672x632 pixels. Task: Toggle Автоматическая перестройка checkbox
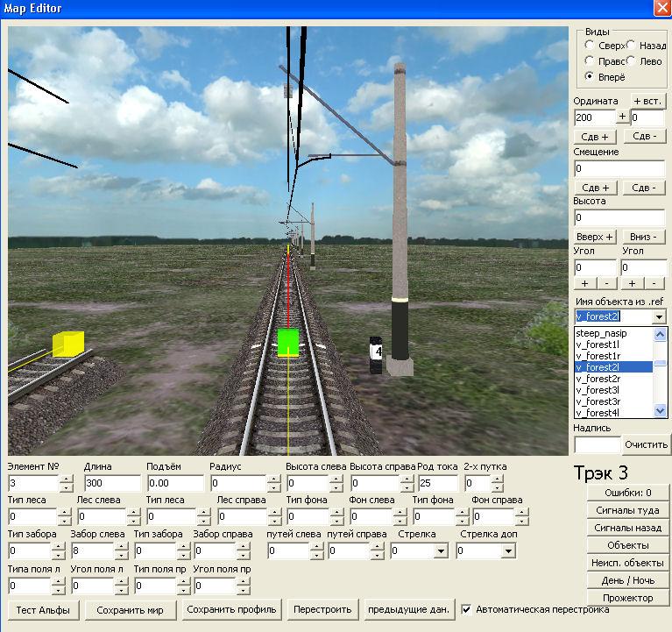pyautogui.click(x=467, y=609)
